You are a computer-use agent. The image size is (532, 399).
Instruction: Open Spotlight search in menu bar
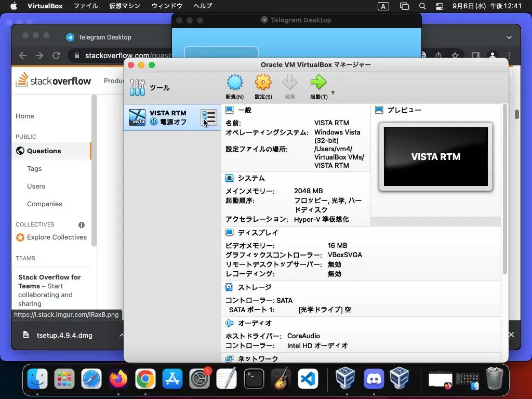[422, 6]
